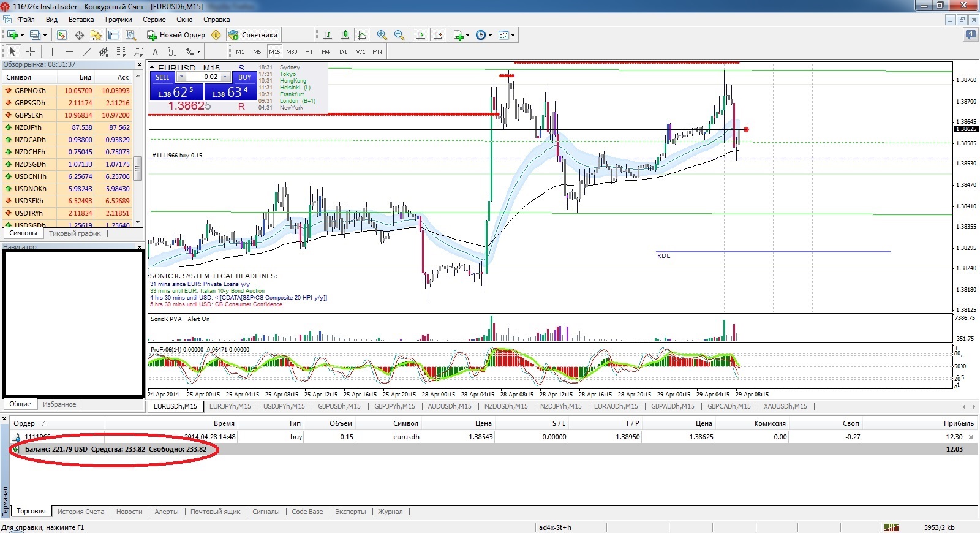Click the Новый Ордер button
The image size is (980, 533).
click(x=176, y=35)
